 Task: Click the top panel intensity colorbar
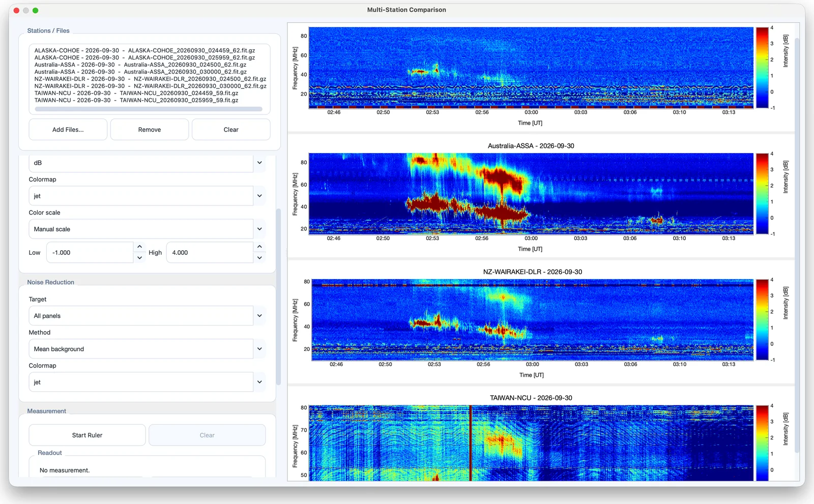tap(762, 68)
